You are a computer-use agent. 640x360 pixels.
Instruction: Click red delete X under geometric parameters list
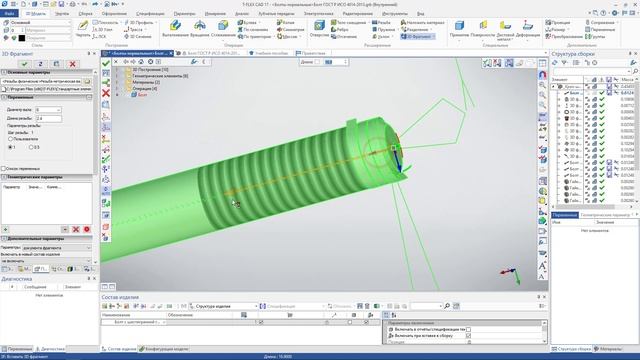pyautogui.click(x=76, y=229)
